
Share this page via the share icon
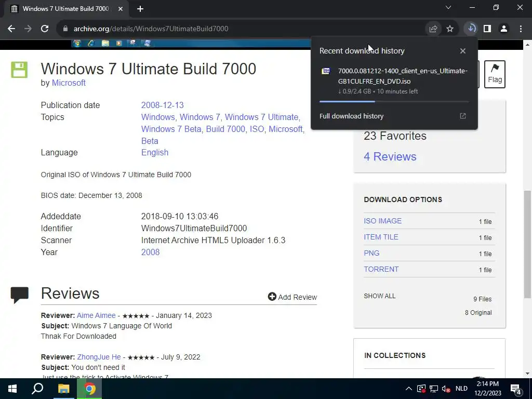(x=433, y=29)
